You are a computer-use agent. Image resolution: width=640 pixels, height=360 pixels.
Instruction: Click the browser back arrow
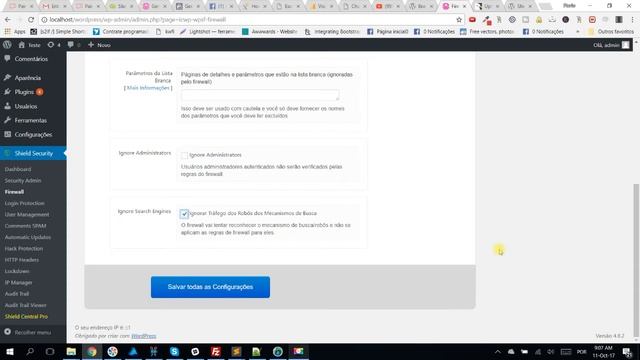pyautogui.click(x=7, y=20)
